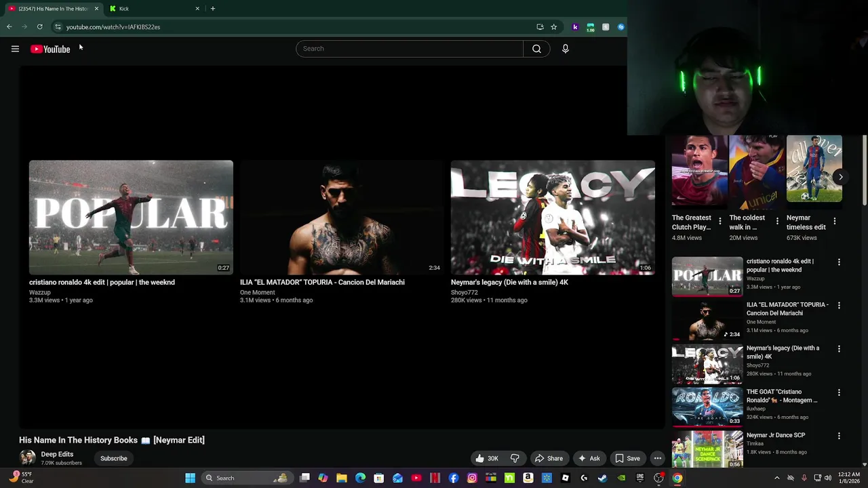Viewport: 868px width, 488px height.
Task: Install app icon in address bar
Action: (540, 27)
